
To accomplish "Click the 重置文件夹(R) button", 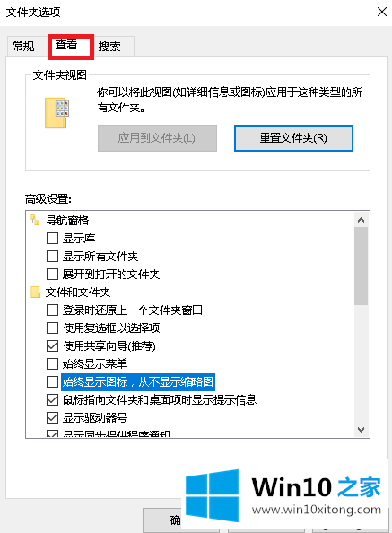I will (293, 138).
